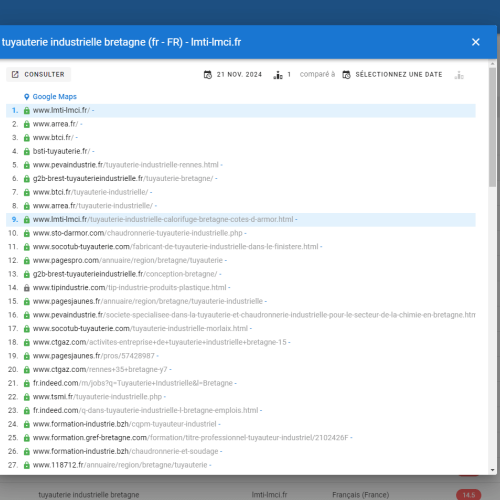Open result 1 www.lmti-lmci.fr
The image size is (500, 500).
click(x=61, y=110)
